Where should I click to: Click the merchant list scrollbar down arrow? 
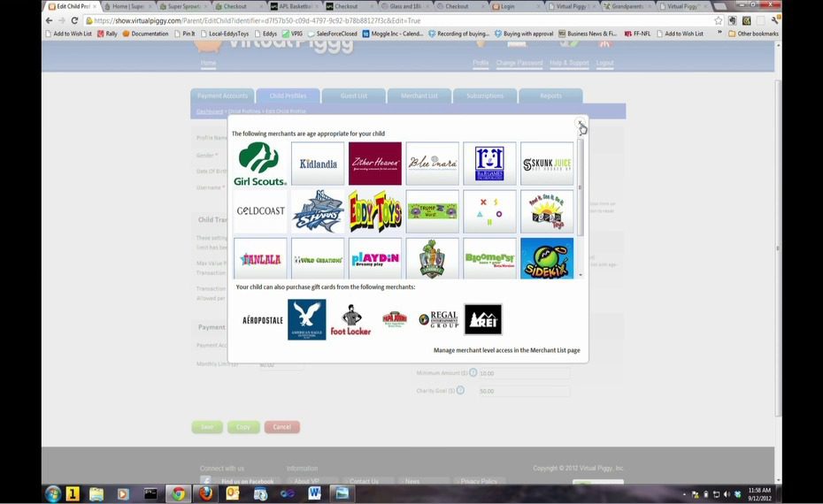pos(581,275)
